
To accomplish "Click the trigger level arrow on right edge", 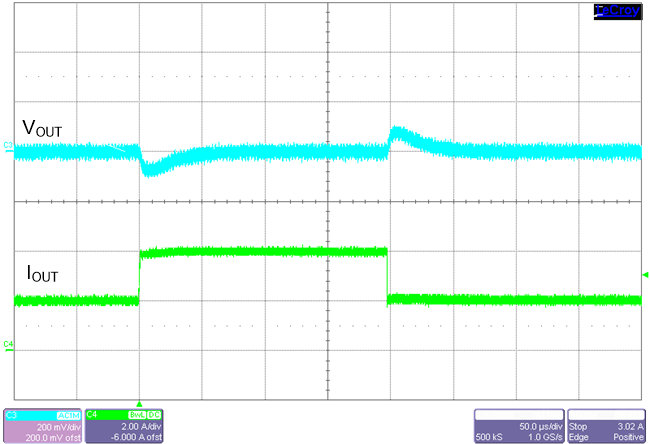I will click(x=644, y=273).
